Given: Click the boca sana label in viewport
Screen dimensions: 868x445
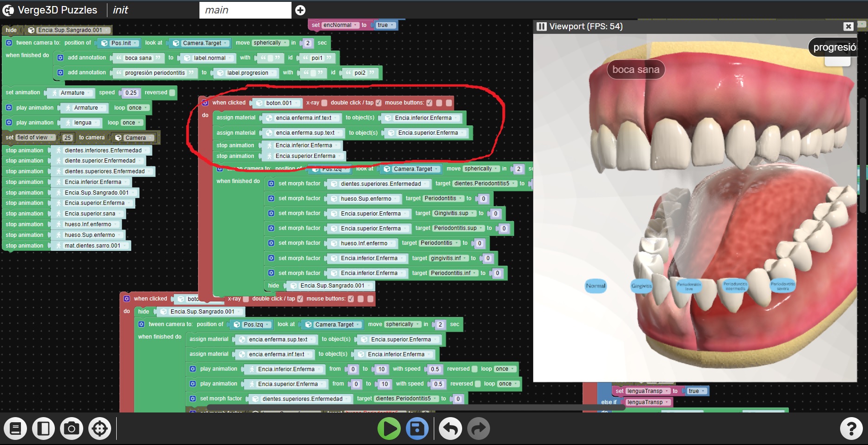Looking at the screenshot, I should click(636, 70).
